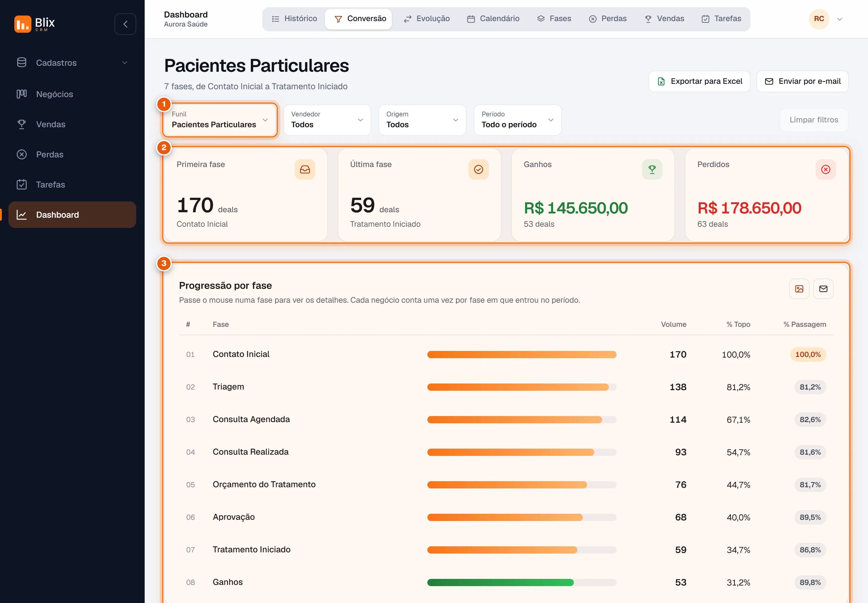Switch to the Histórico tab
This screenshot has height=603, width=868.
(x=294, y=18)
